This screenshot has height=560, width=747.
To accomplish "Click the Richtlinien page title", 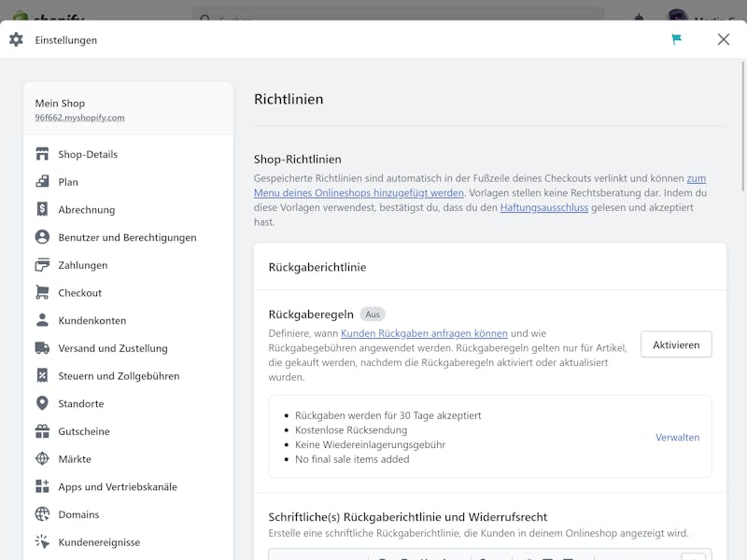I will click(289, 99).
